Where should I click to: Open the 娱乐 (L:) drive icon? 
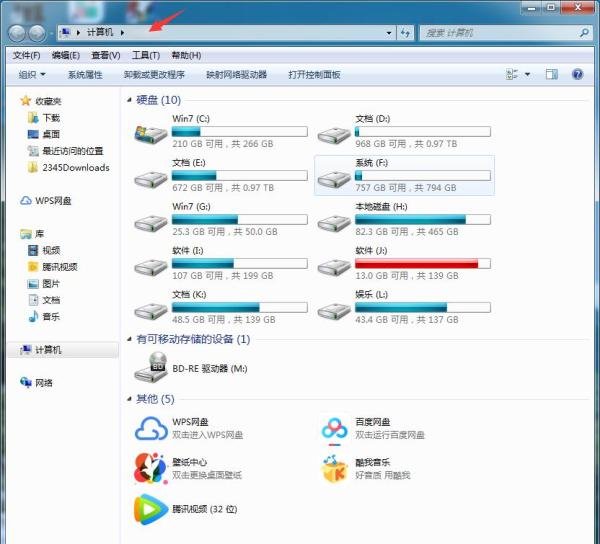(x=334, y=311)
